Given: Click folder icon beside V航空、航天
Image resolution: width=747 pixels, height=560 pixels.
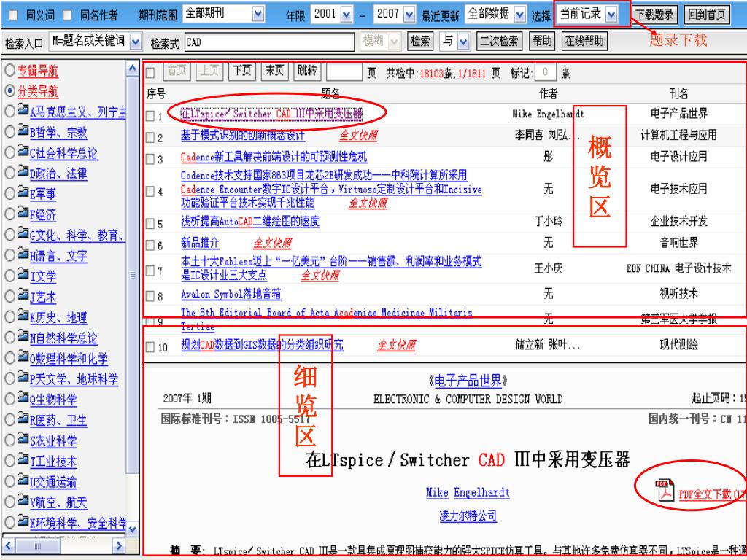Looking at the screenshot, I should point(23,500).
